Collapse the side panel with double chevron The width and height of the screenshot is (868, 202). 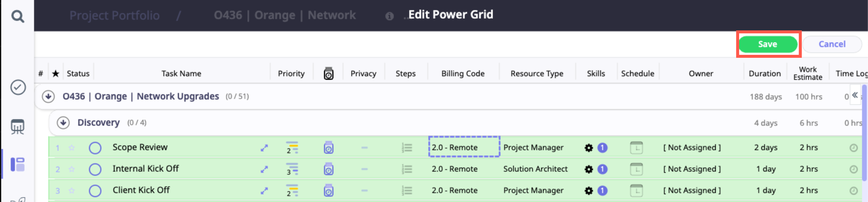click(x=855, y=95)
